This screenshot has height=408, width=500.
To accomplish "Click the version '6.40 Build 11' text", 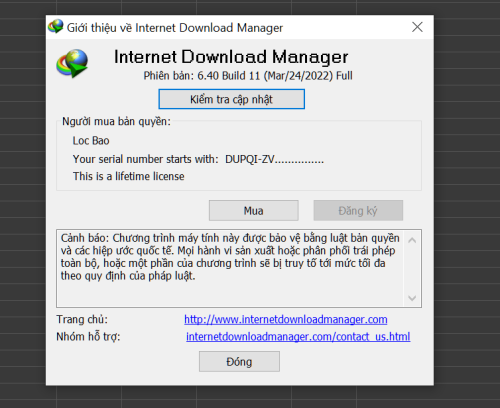I will [x=229, y=76].
